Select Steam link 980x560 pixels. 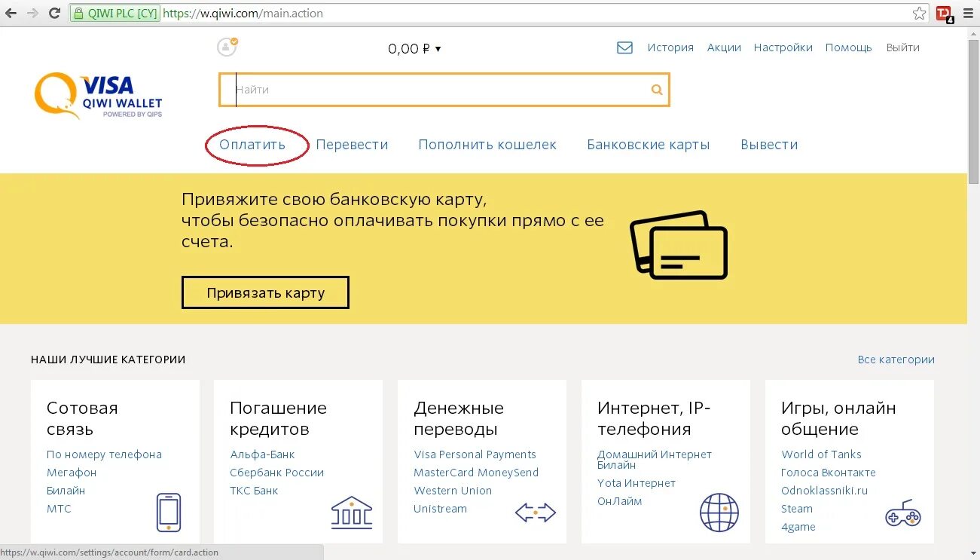point(797,509)
